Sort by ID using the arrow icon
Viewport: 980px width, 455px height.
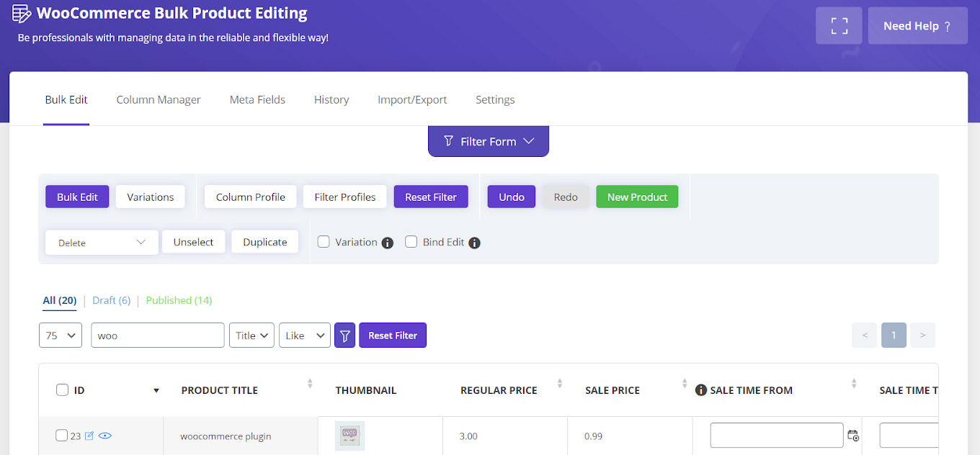click(156, 391)
